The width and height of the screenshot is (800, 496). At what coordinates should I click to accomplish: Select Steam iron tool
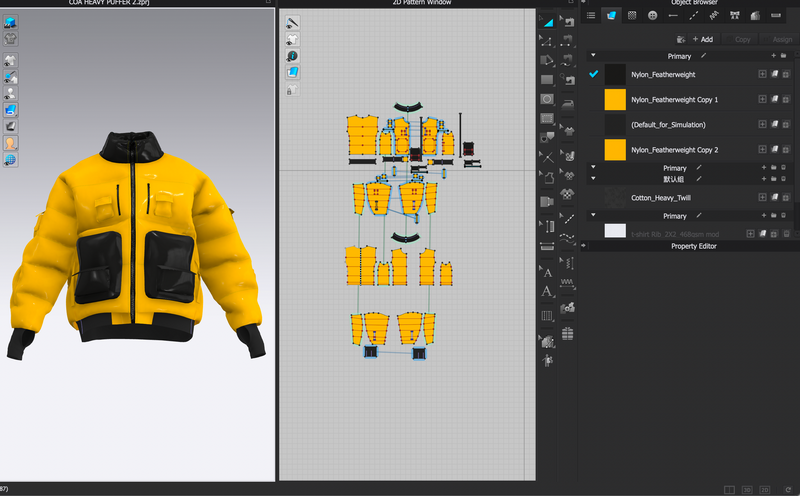pyautogui.click(x=567, y=104)
